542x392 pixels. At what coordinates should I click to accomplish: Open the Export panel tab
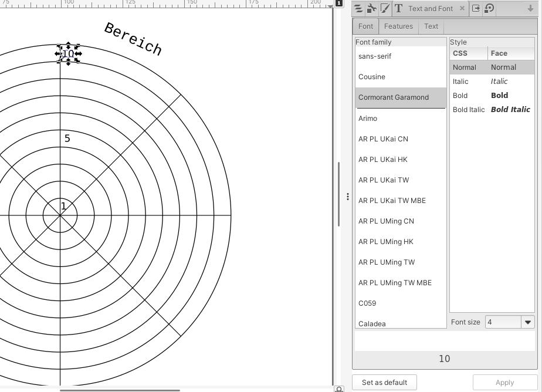476,8
